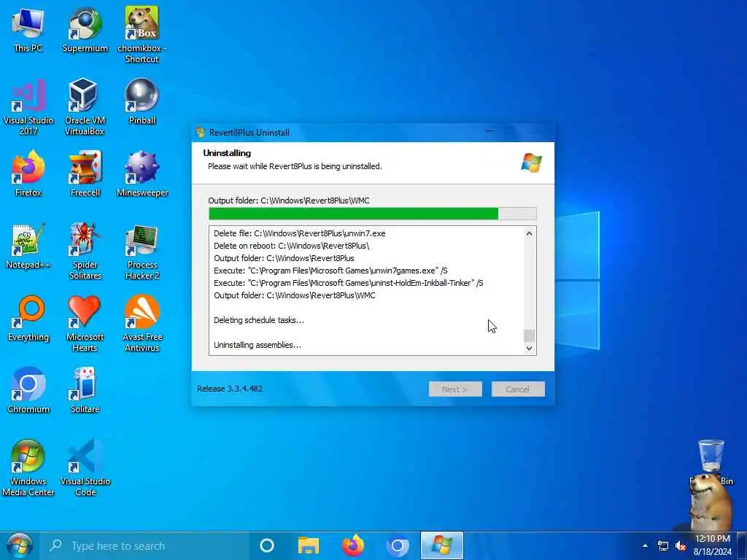Click the Show desktop strip at taskbar end

(x=743, y=545)
